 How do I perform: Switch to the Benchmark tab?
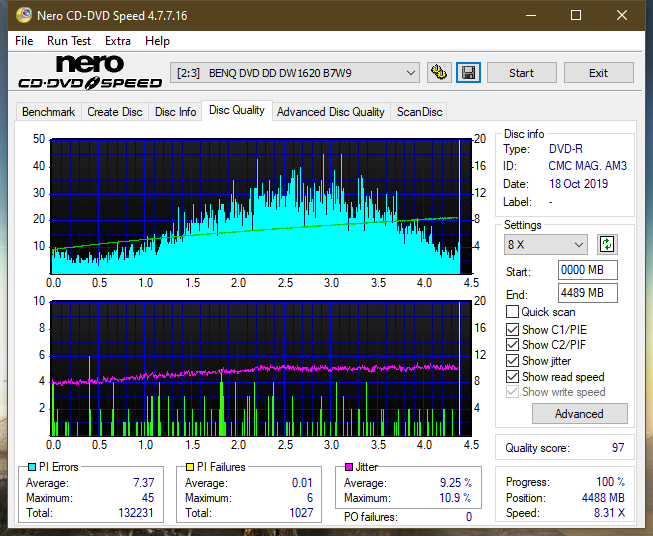click(49, 112)
